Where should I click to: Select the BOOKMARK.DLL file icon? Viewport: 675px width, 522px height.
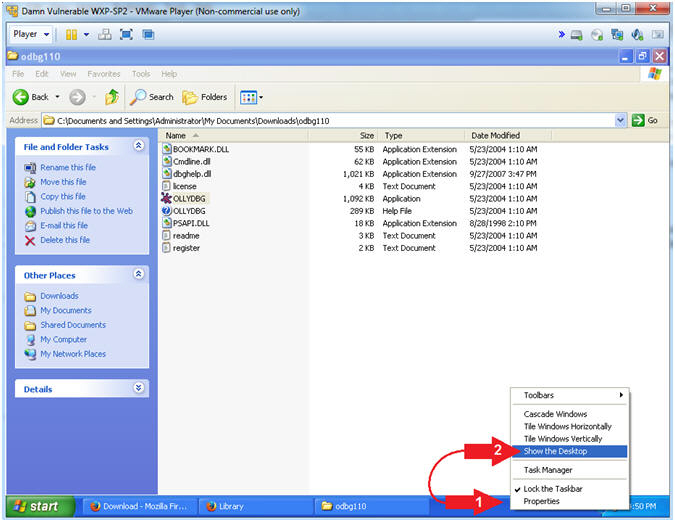click(x=167, y=149)
